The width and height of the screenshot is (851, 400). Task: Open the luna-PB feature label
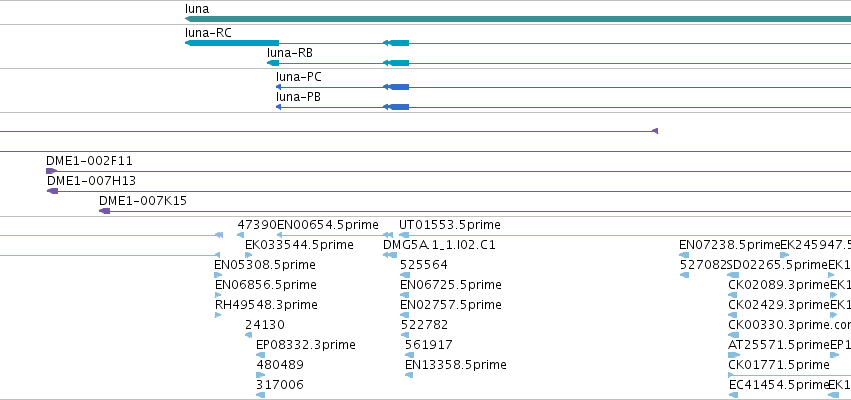298,97
